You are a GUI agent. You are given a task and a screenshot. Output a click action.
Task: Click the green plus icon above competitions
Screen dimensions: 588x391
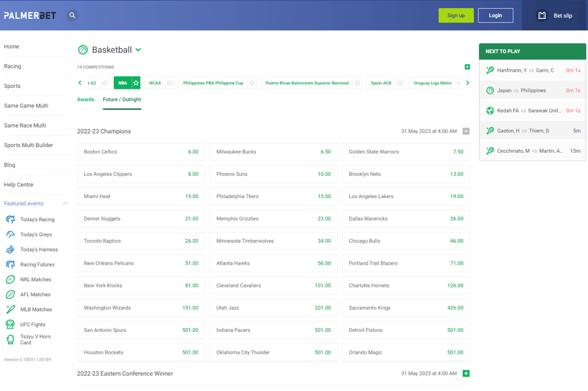pos(467,67)
